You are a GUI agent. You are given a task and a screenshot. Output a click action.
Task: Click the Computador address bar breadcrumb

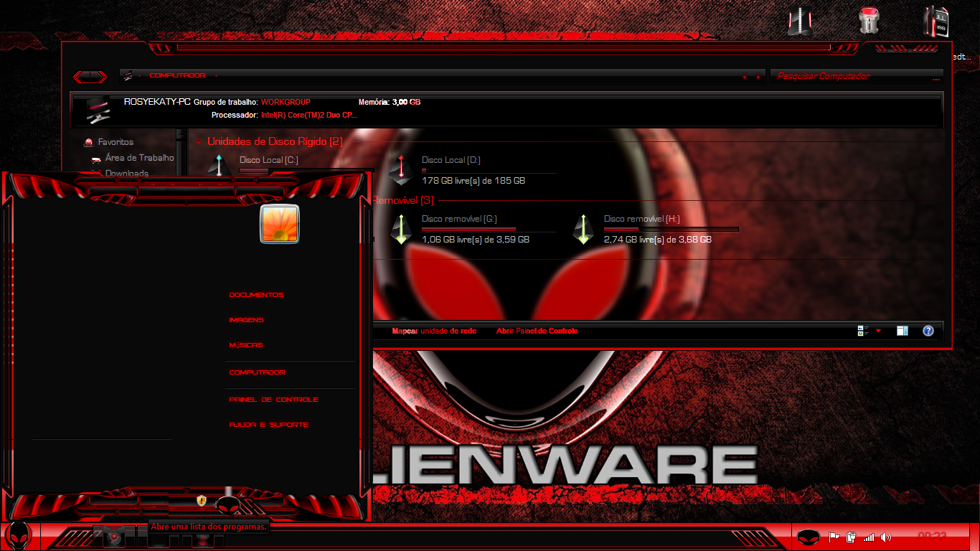177,75
